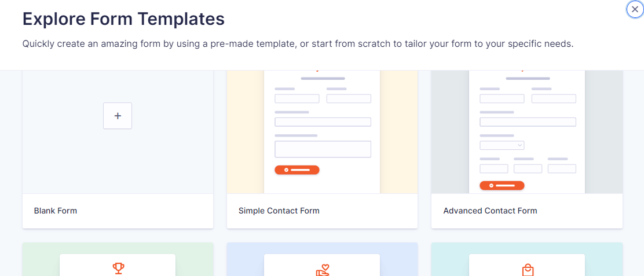Open the Blank Form label

click(x=56, y=211)
